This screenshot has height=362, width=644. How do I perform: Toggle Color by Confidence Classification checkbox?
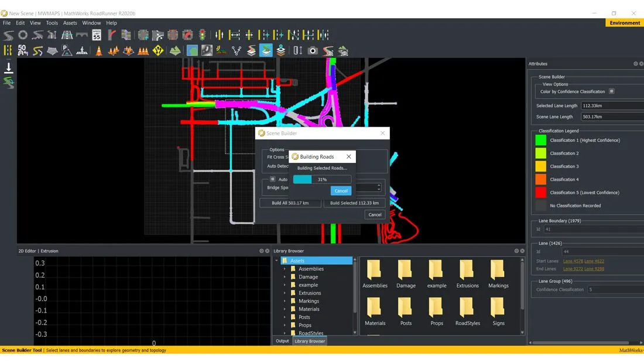(x=612, y=91)
